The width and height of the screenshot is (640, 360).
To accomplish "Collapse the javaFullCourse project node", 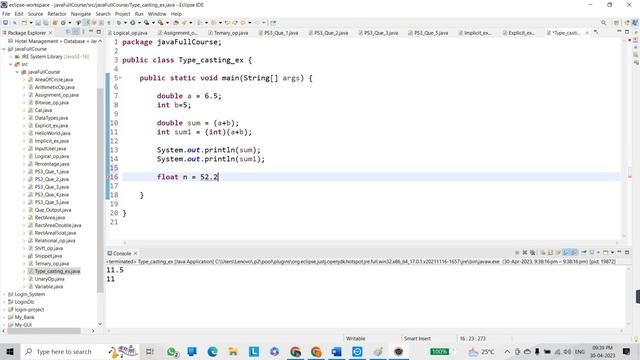I will pyautogui.click(x=4, y=49).
